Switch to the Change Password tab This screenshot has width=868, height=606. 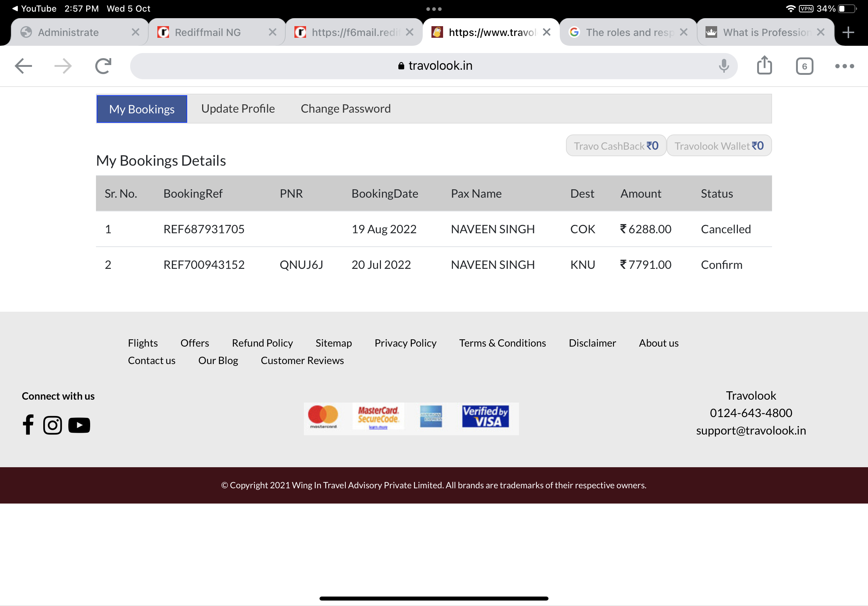tap(346, 109)
